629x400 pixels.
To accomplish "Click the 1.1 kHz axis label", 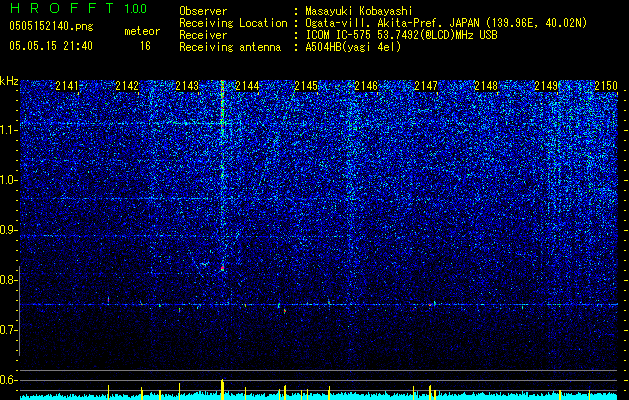I will pyautogui.click(x=8, y=130).
